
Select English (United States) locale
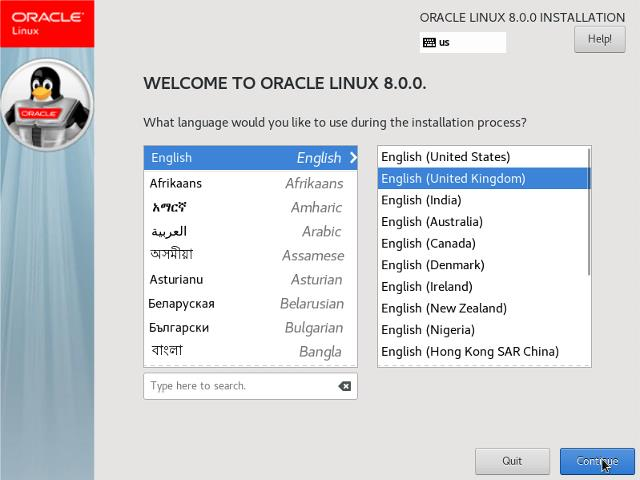(482, 157)
